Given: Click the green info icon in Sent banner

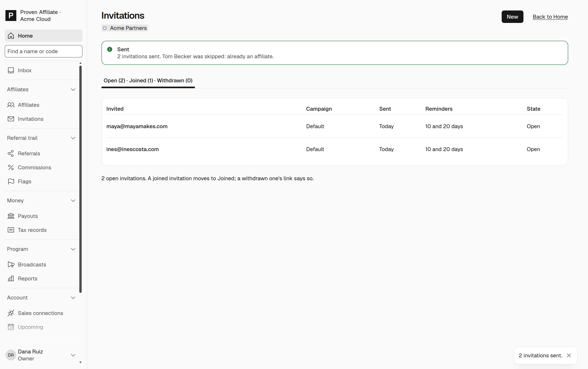Looking at the screenshot, I should (x=110, y=50).
